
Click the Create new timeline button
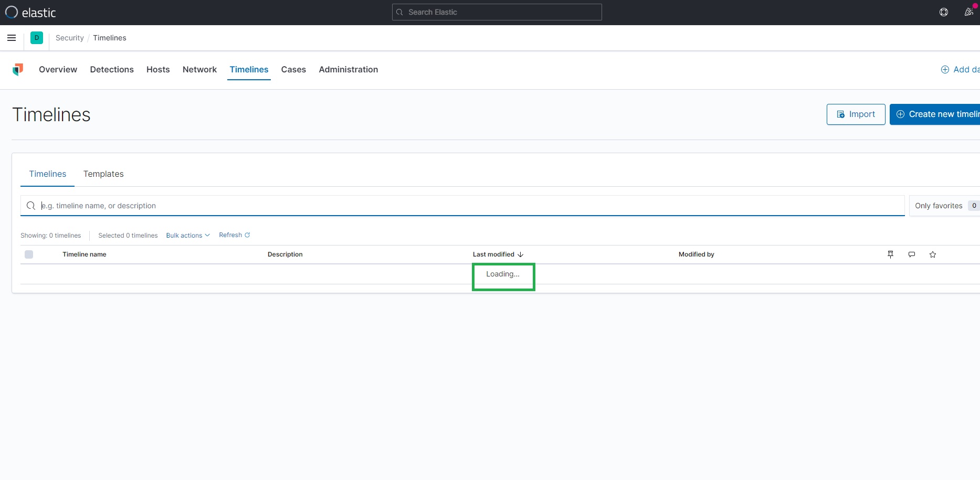(x=940, y=114)
